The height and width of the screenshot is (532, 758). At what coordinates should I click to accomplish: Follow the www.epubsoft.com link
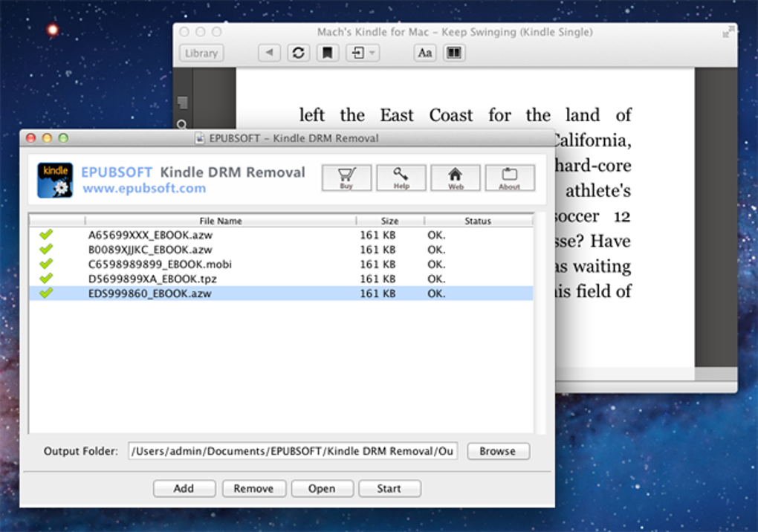143,189
